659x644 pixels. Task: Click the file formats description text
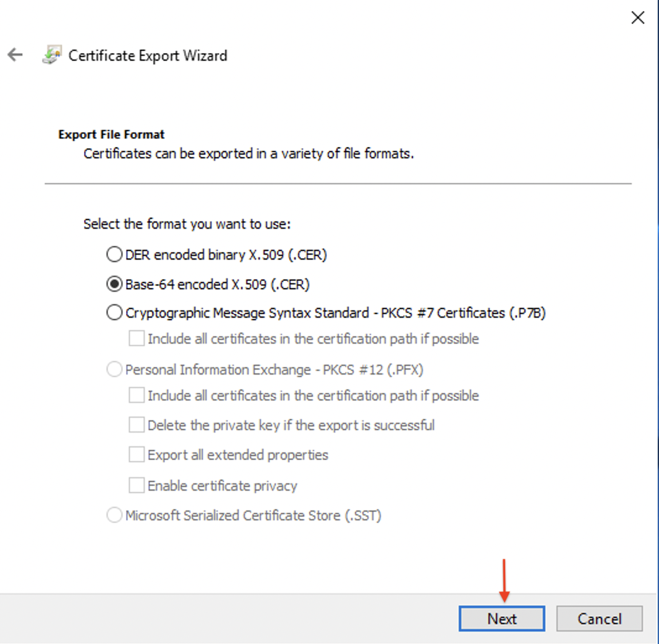point(250,153)
